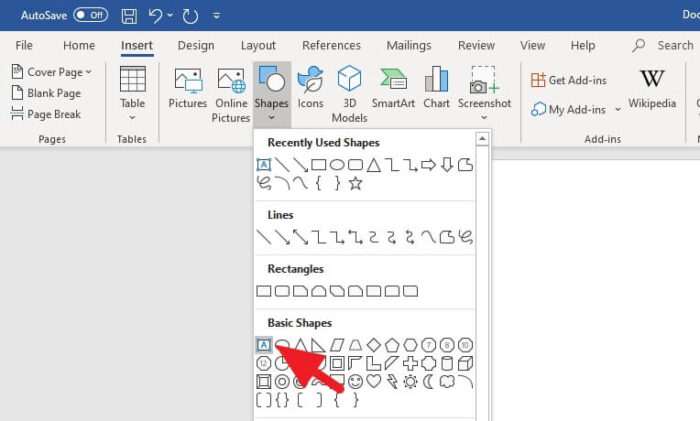
Task: Click the shapes list scroll-up arrow
Action: tap(482, 139)
